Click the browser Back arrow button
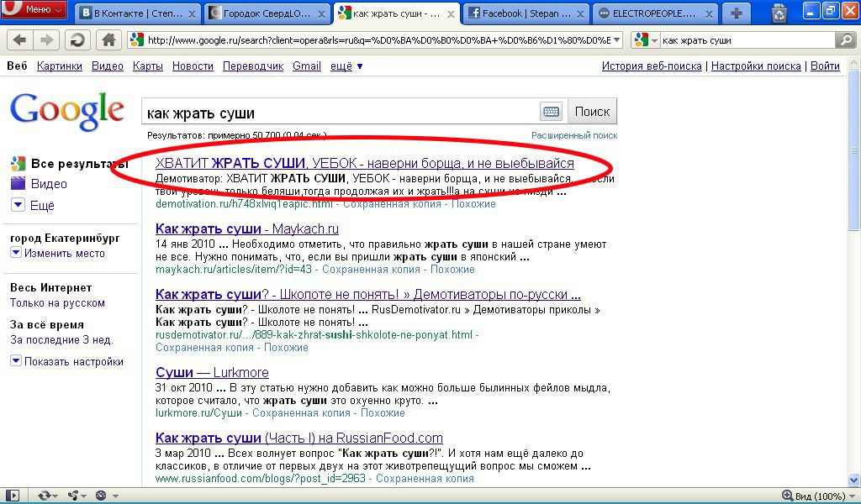 pyautogui.click(x=18, y=40)
